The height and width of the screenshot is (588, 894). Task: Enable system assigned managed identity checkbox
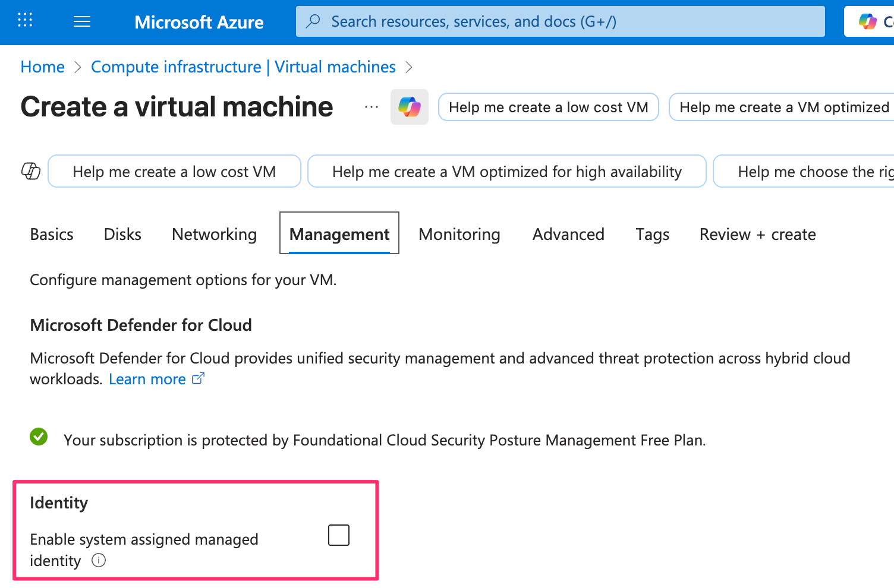(339, 535)
